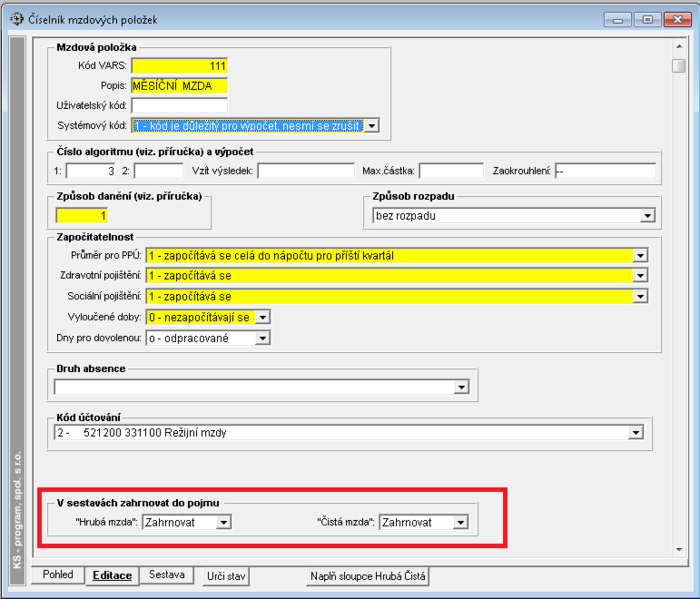Focus the Vzít výsledek input field
This screenshot has width=700, height=599.
point(306,171)
